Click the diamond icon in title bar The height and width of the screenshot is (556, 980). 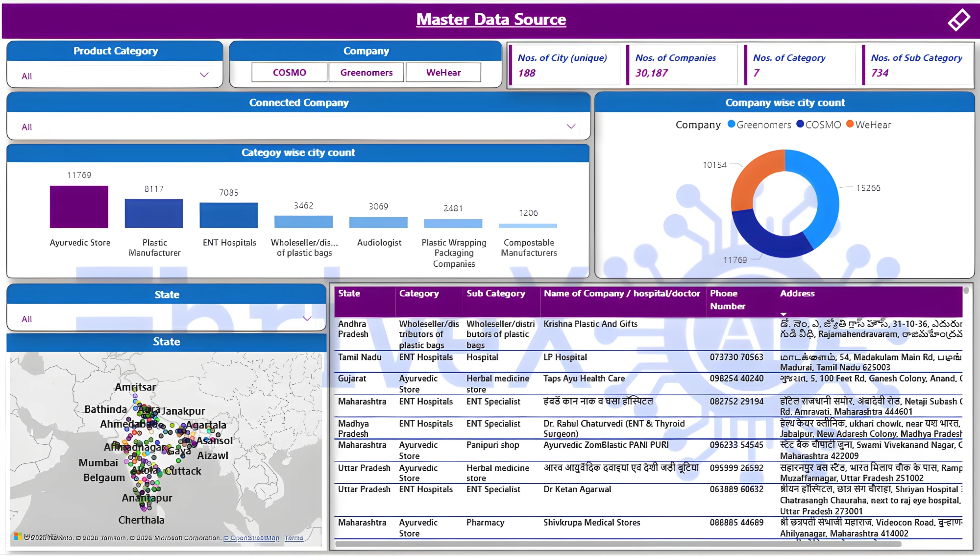point(958,20)
